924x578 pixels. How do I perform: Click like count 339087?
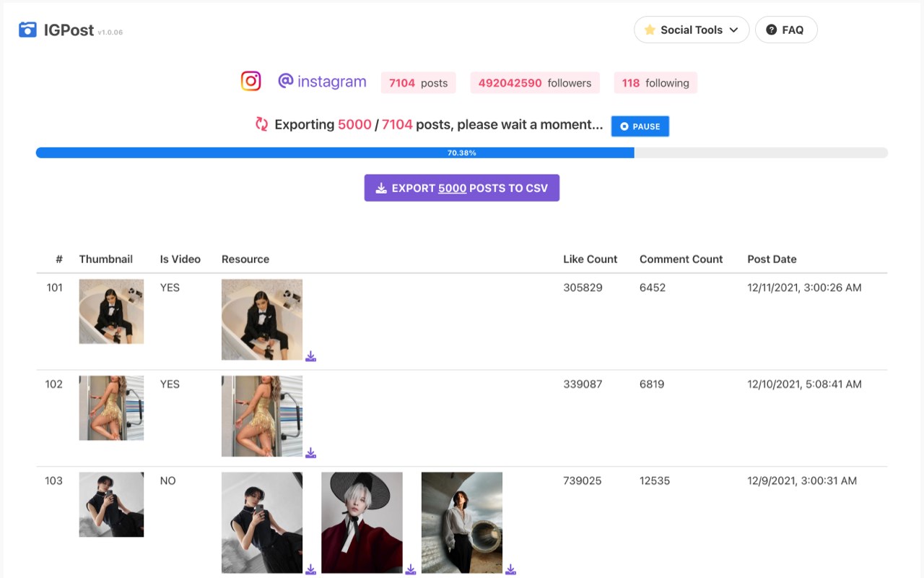[x=583, y=384]
